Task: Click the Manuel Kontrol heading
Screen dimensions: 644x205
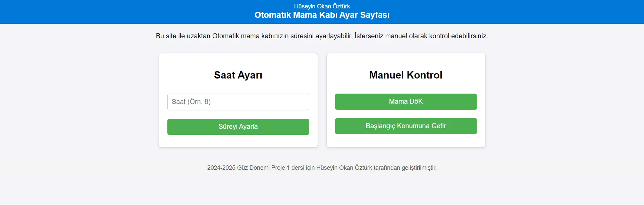Action: point(406,75)
